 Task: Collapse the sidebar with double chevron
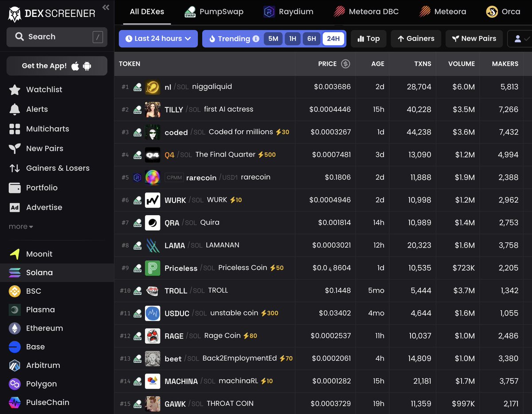[x=106, y=7]
